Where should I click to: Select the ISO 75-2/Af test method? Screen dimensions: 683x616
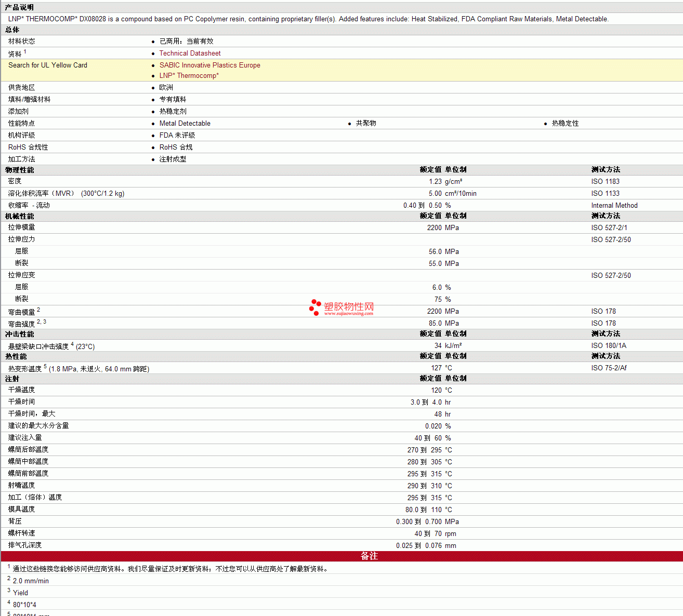click(609, 368)
